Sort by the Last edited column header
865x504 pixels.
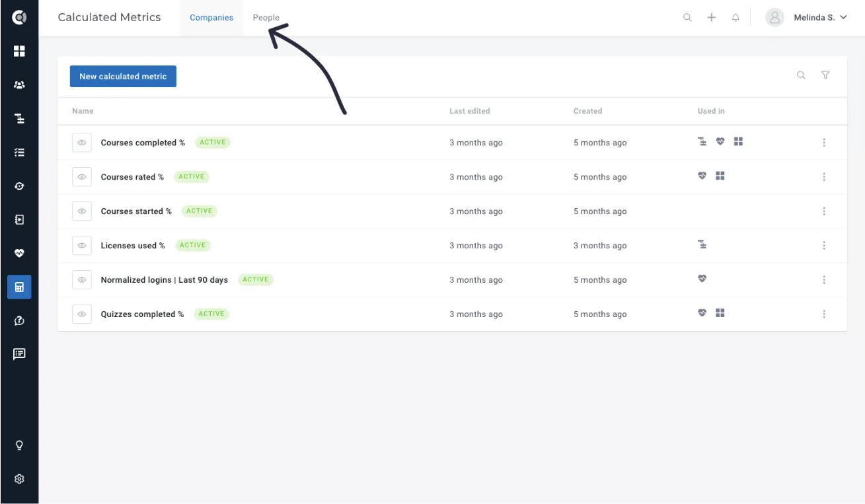click(x=470, y=111)
